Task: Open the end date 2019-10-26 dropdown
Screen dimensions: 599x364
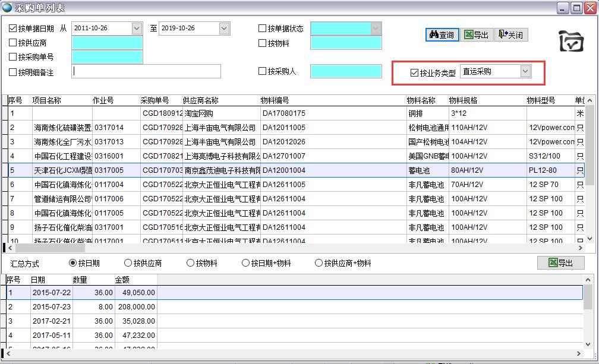Action: [224, 29]
